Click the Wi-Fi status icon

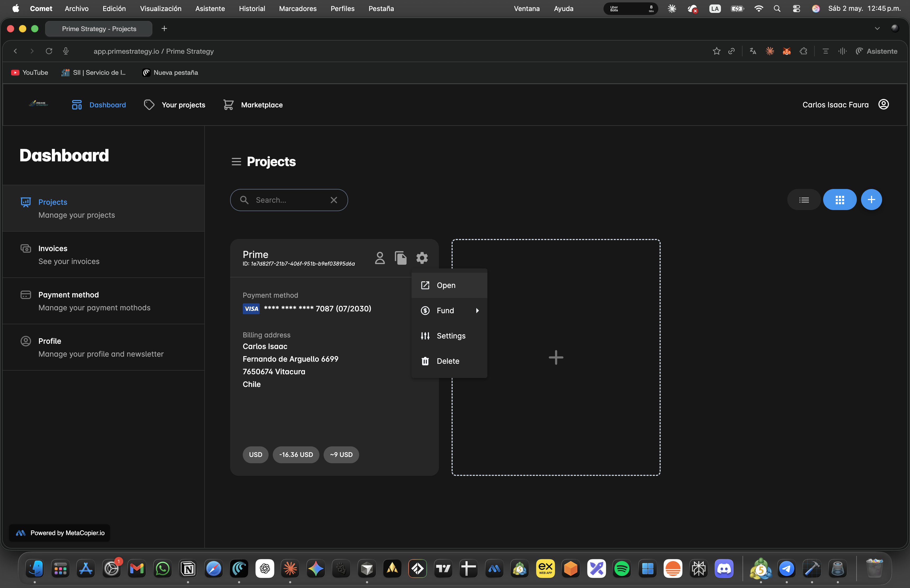point(758,8)
